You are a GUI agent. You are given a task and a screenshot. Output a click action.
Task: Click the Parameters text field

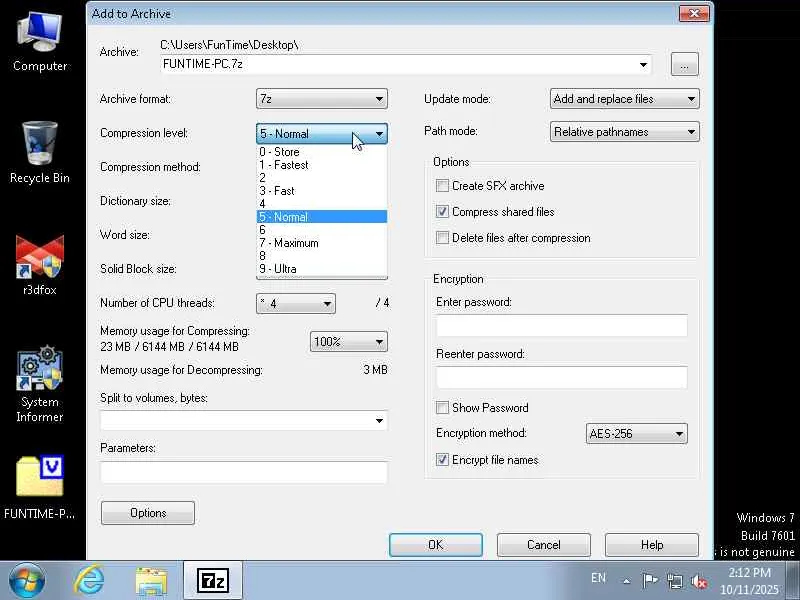click(x=244, y=472)
